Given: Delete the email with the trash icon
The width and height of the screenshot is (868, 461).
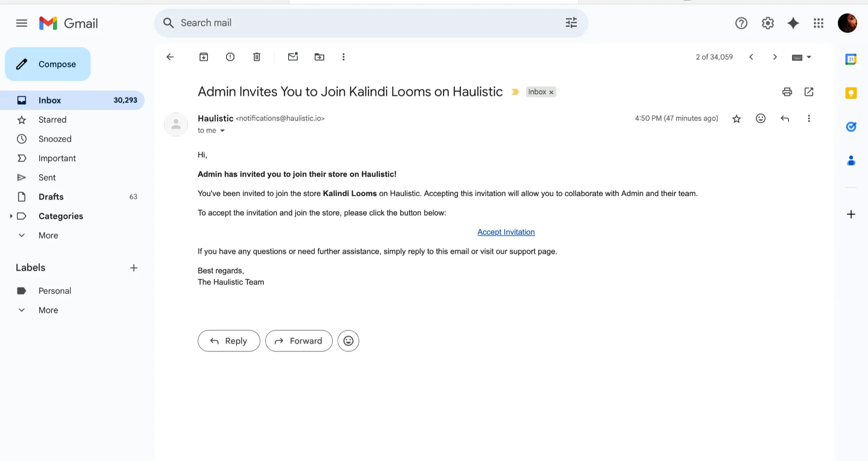Looking at the screenshot, I should point(257,57).
